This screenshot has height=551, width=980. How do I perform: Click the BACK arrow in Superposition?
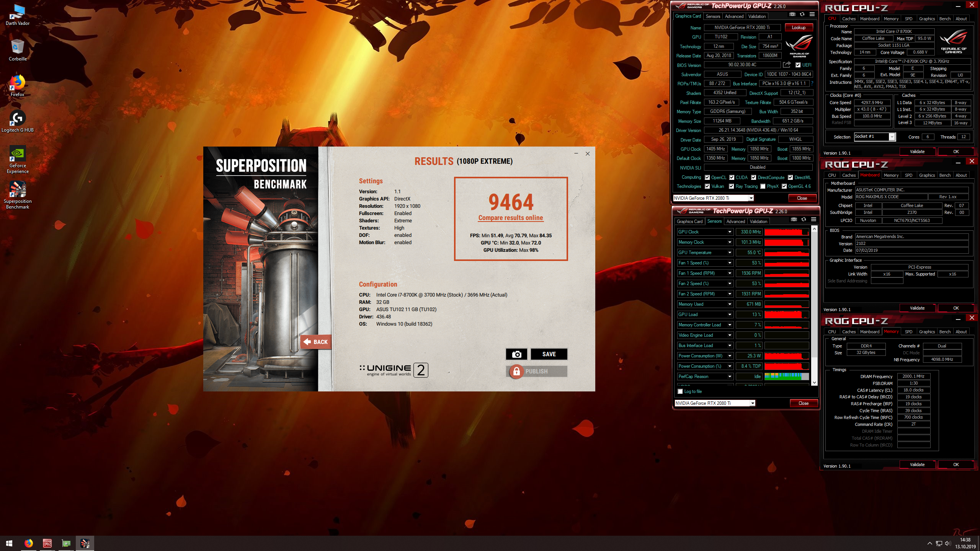[316, 342]
